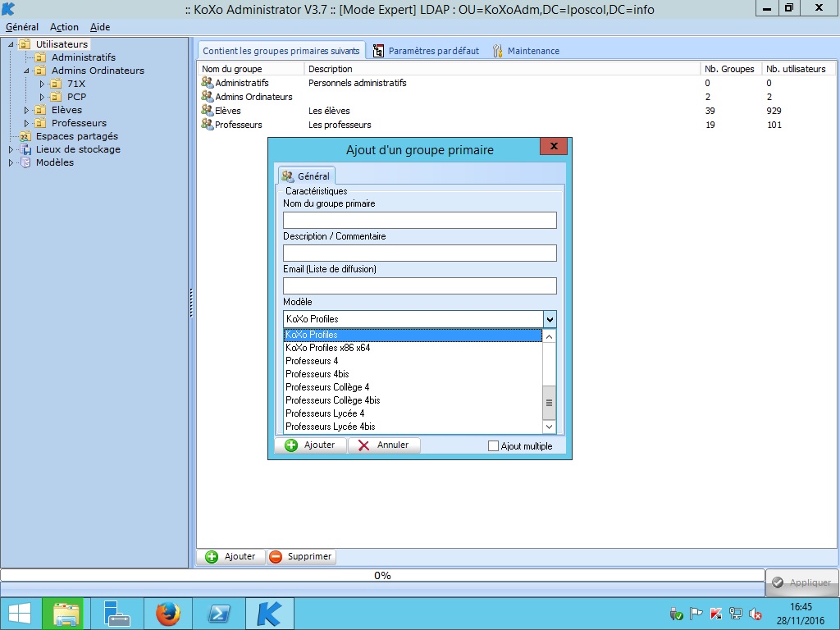This screenshot has height=630, width=840.
Task: Click the PCP folder icon
Action: 56,97
